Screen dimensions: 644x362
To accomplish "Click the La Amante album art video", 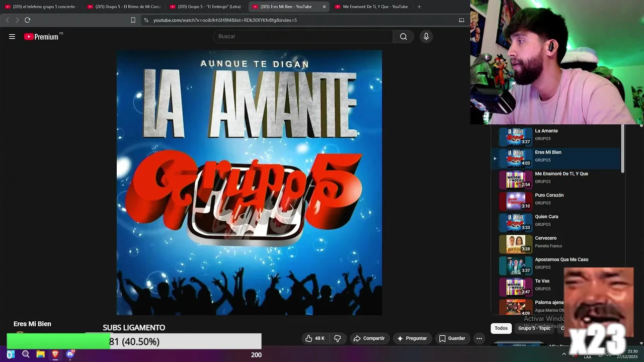I will [x=249, y=183].
